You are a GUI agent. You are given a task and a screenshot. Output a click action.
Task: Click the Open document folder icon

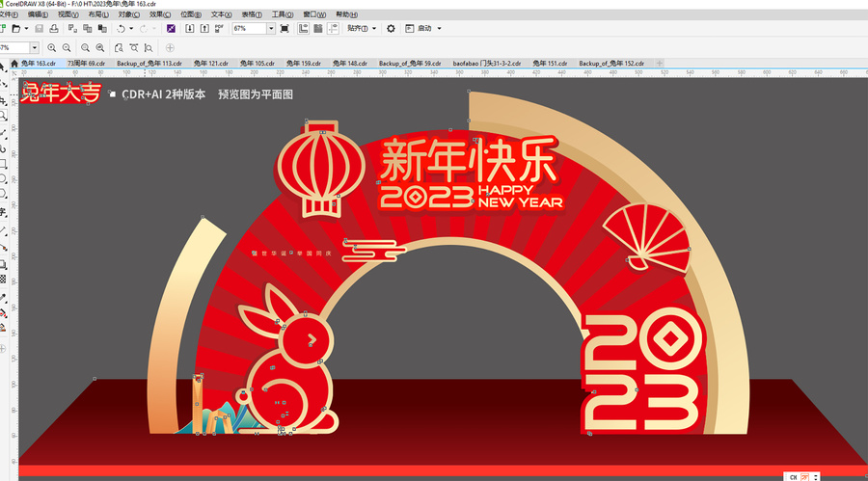16,28
